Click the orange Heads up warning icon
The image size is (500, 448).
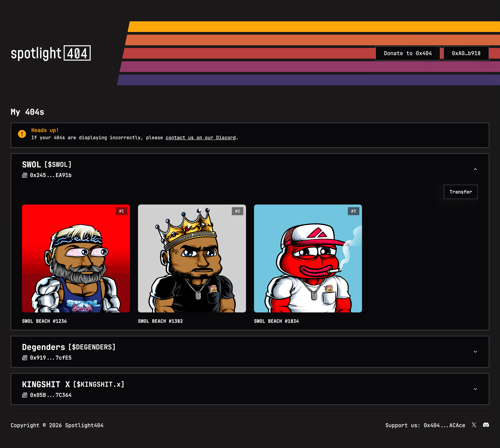pos(22,134)
